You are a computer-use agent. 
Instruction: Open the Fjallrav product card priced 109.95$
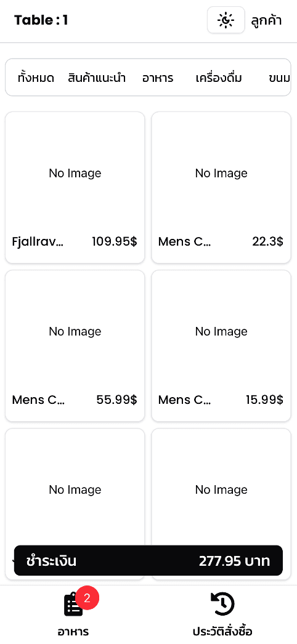[75, 187]
